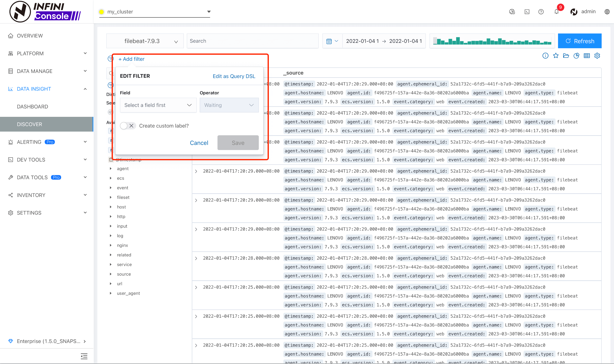Expand the source field group
Image resolution: width=614 pixels, height=364 pixels.
[111, 274]
